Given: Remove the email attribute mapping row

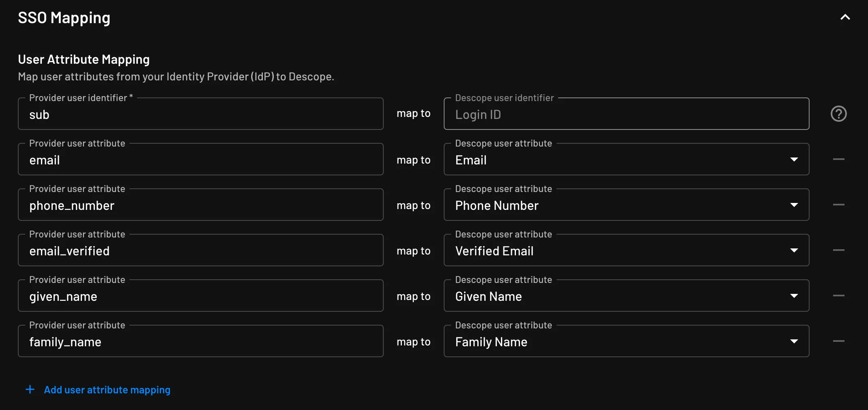Looking at the screenshot, I should tap(838, 159).
